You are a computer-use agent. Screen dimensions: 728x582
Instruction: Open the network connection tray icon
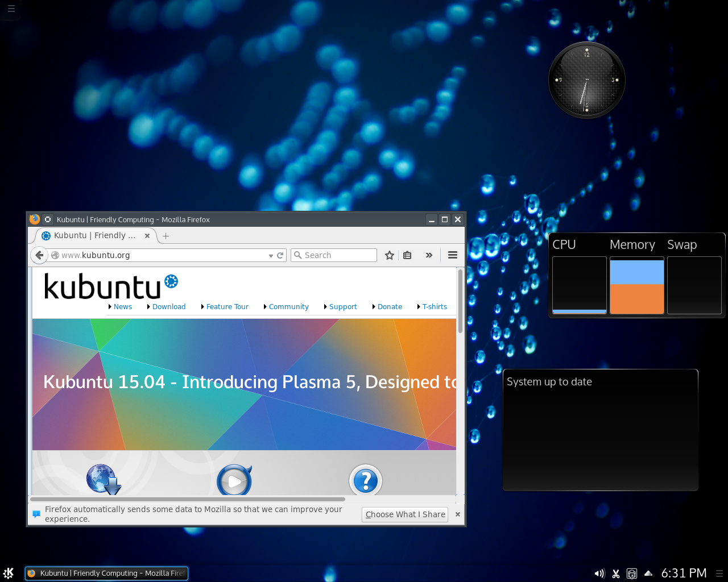(632, 573)
